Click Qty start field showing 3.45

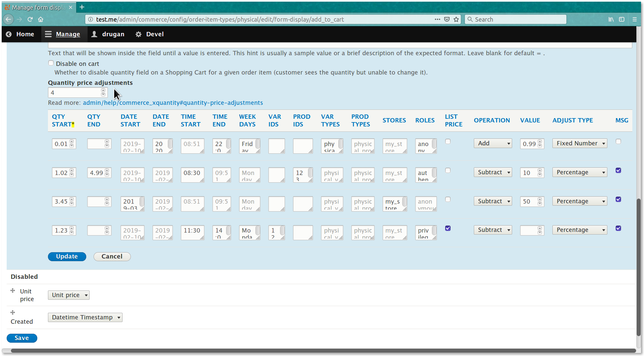click(64, 202)
